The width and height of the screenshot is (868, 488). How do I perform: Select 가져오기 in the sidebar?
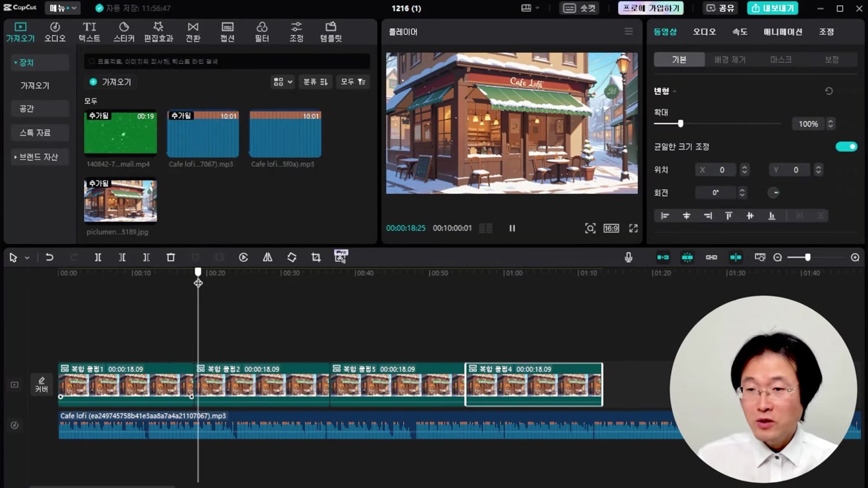click(35, 86)
